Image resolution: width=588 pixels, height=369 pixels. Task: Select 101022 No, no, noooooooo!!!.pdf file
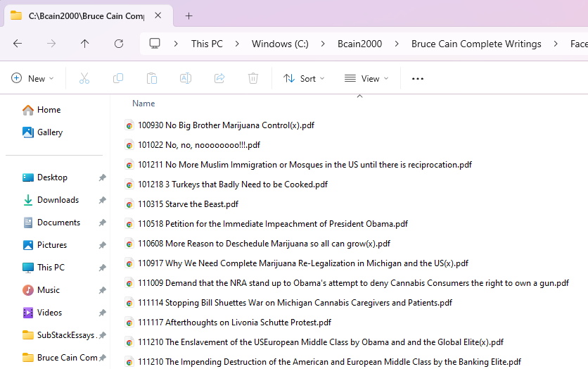click(199, 145)
